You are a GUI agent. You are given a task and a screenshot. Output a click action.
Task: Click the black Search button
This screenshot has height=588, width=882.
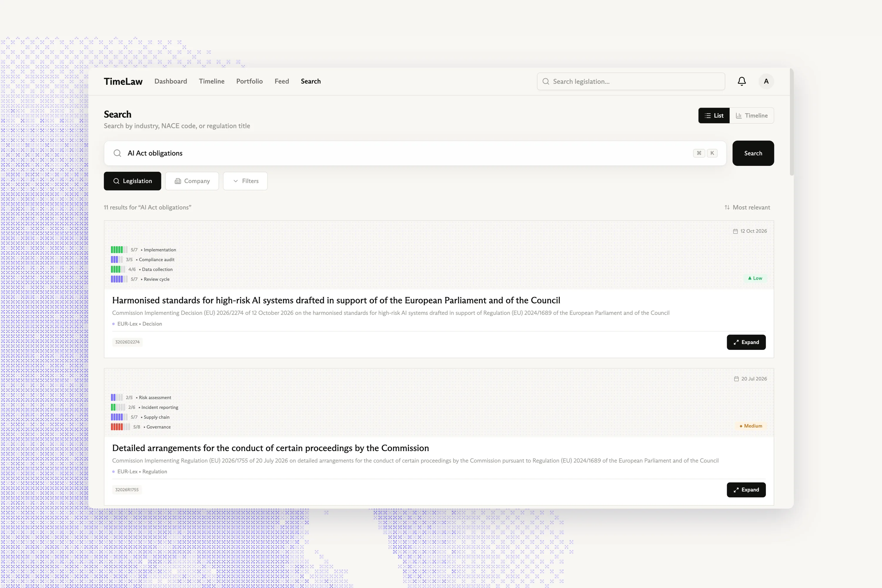pyautogui.click(x=753, y=153)
